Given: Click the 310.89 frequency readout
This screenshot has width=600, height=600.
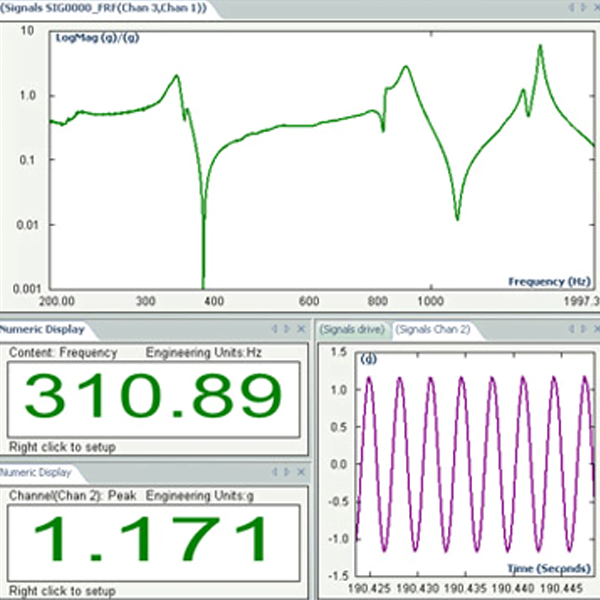Looking at the screenshot, I should (x=153, y=399).
